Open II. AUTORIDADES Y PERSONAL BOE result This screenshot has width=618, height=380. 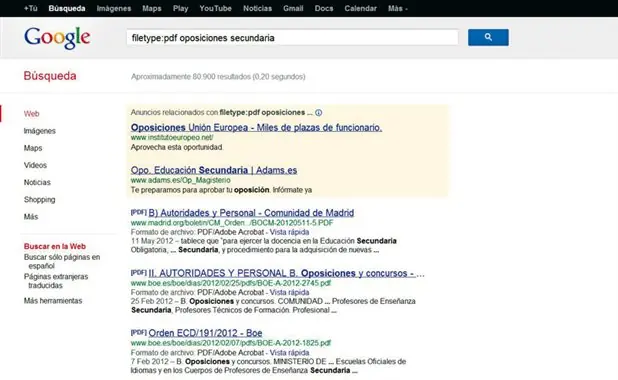coord(286,273)
